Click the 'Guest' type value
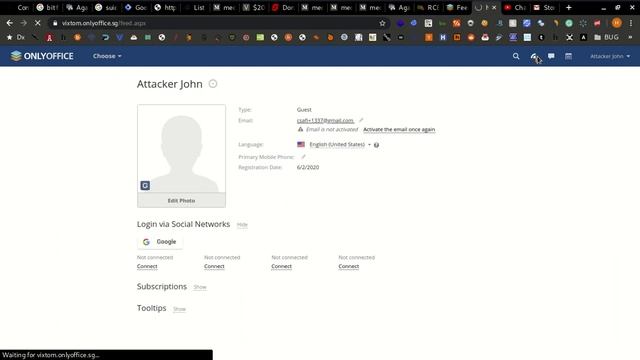 [x=304, y=109]
